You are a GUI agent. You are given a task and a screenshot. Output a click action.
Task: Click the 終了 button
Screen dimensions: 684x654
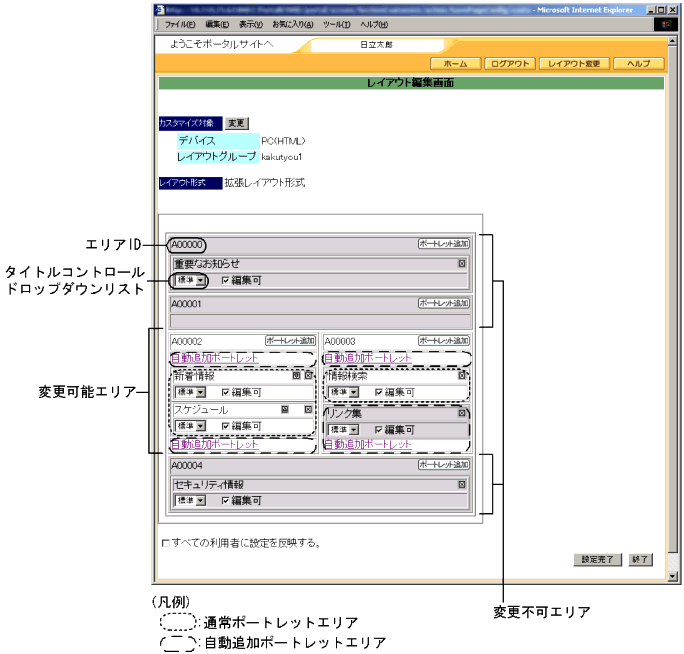(x=640, y=559)
